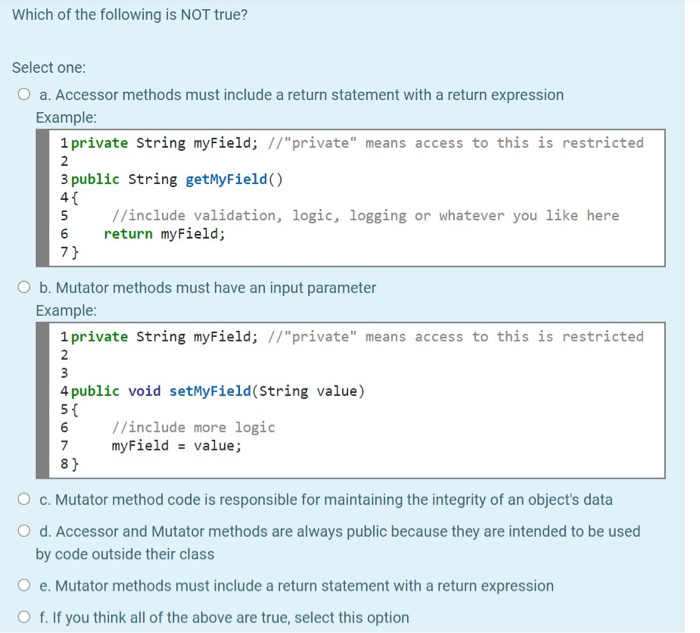Click the 'Accessor and Mutator methods are always public' text

tap(338, 542)
